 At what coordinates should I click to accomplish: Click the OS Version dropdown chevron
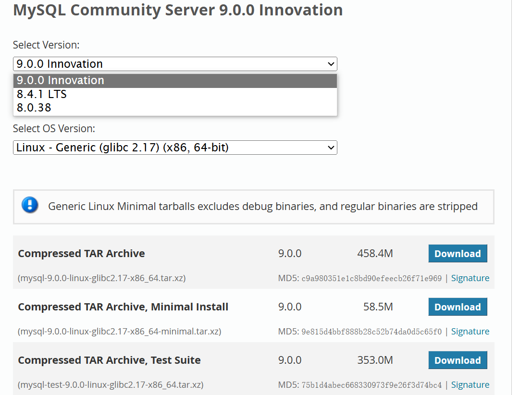coord(331,148)
